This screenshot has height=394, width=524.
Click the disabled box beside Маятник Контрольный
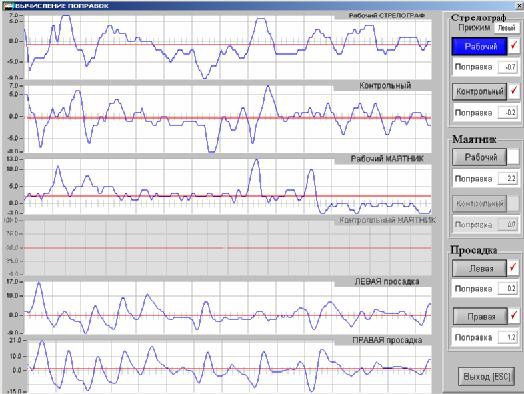pos(514,203)
